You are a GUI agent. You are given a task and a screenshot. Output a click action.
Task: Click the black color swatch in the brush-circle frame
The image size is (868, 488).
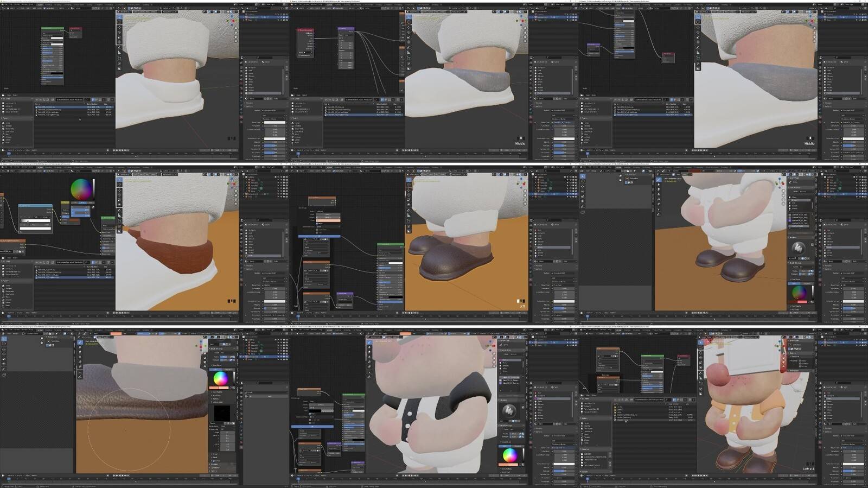coord(221,413)
